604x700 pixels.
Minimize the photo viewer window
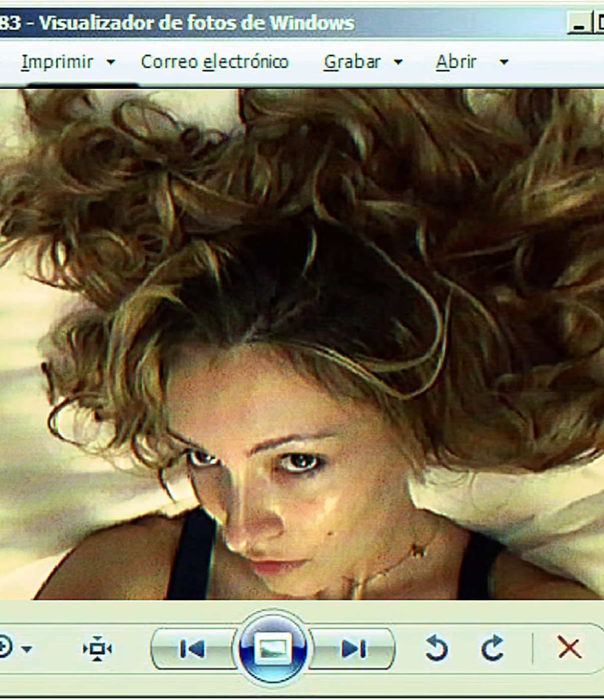[579, 24]
